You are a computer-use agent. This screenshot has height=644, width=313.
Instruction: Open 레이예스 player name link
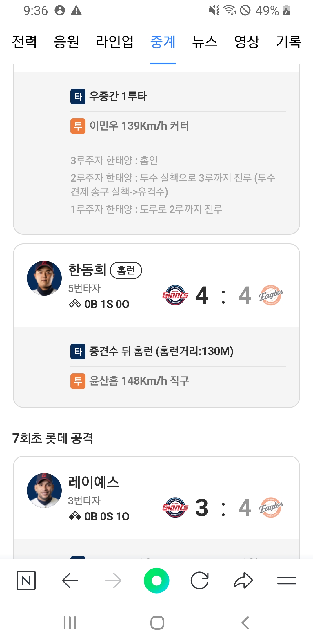pos(94,482)
